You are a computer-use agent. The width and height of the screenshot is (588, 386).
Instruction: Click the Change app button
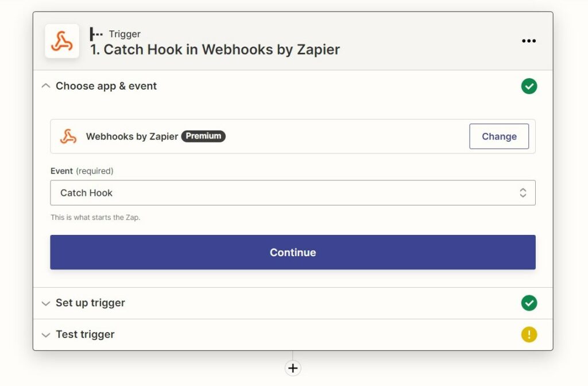tap(499, 136)
